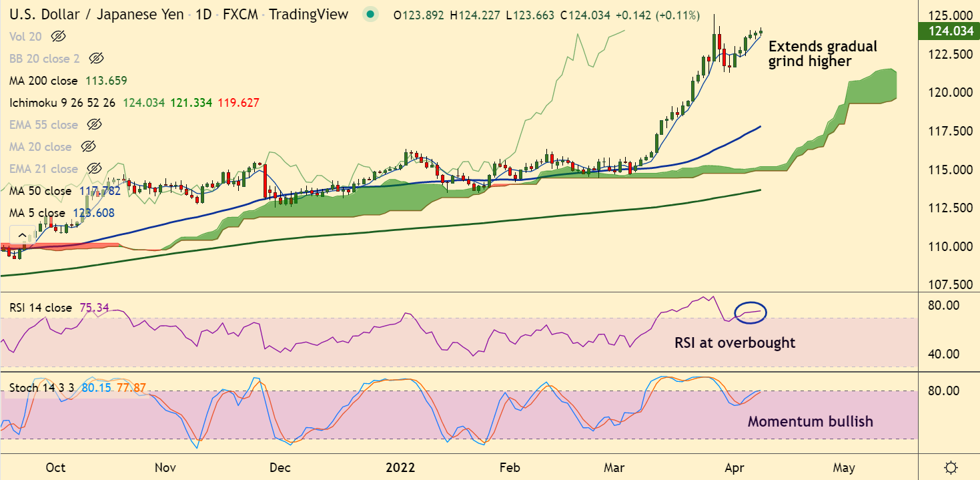Show the hidden Vol 20 indicator
The width and height of the screenshot is (980, 480).
(x=58, y=37)
